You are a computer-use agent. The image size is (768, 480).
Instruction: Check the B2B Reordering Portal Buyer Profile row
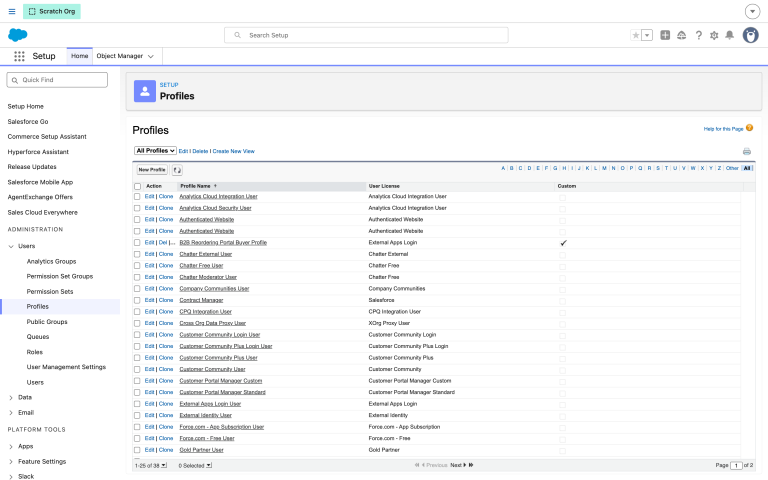137,242
